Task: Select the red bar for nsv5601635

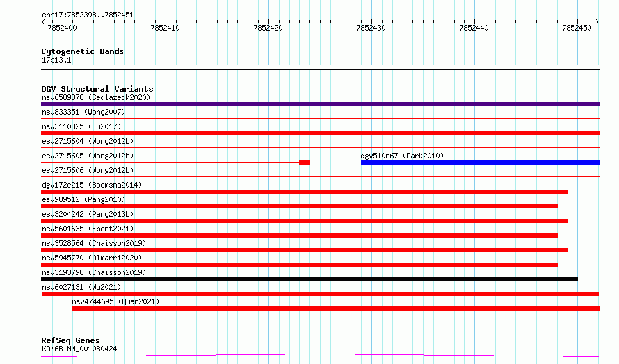Action: 299,235
